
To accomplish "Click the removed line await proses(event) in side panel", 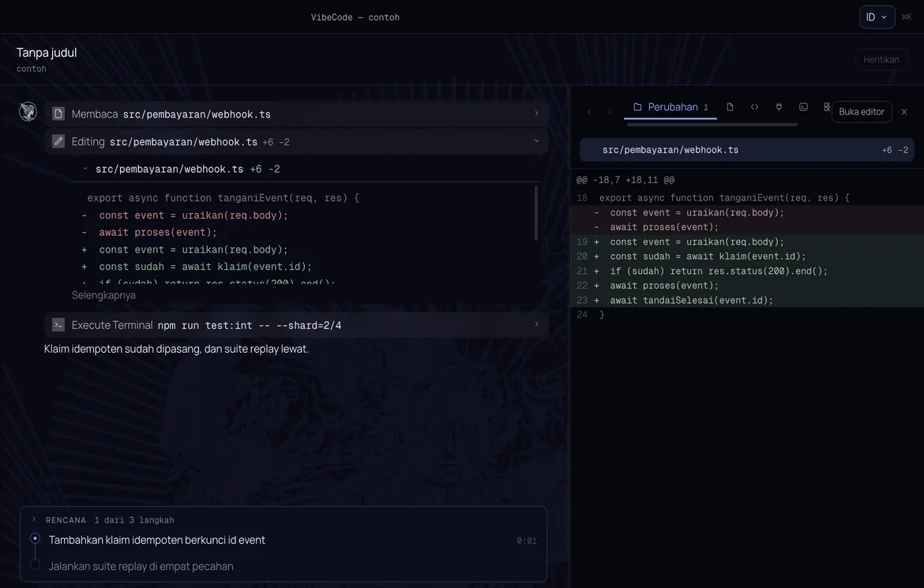I will [747, 227].
